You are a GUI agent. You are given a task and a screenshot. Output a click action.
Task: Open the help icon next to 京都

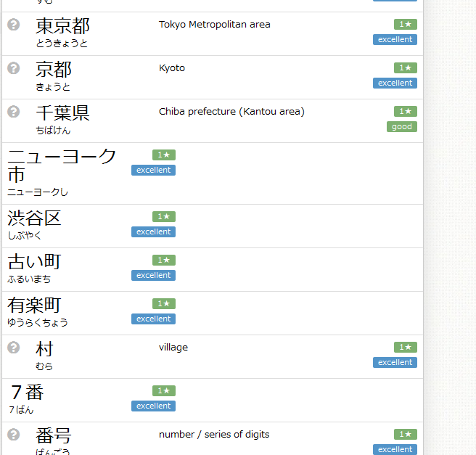(13, 68)
